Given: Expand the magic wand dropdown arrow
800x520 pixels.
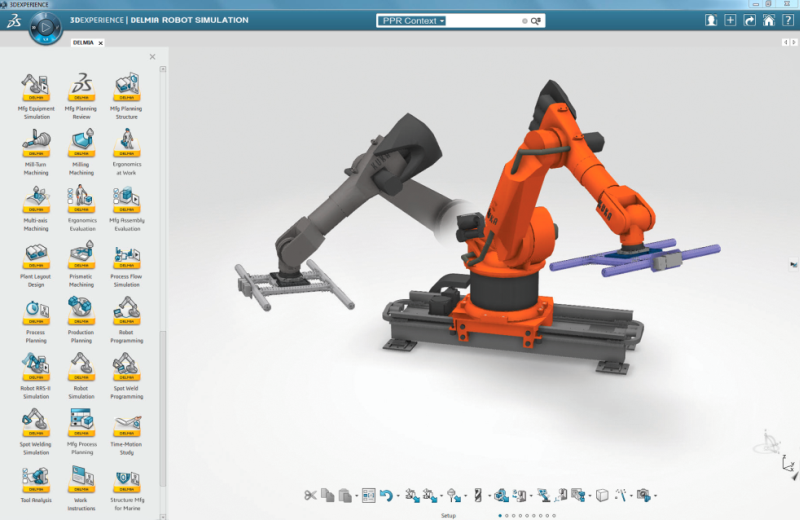Looking at the screenshot, I should click(x=631, y=496).
